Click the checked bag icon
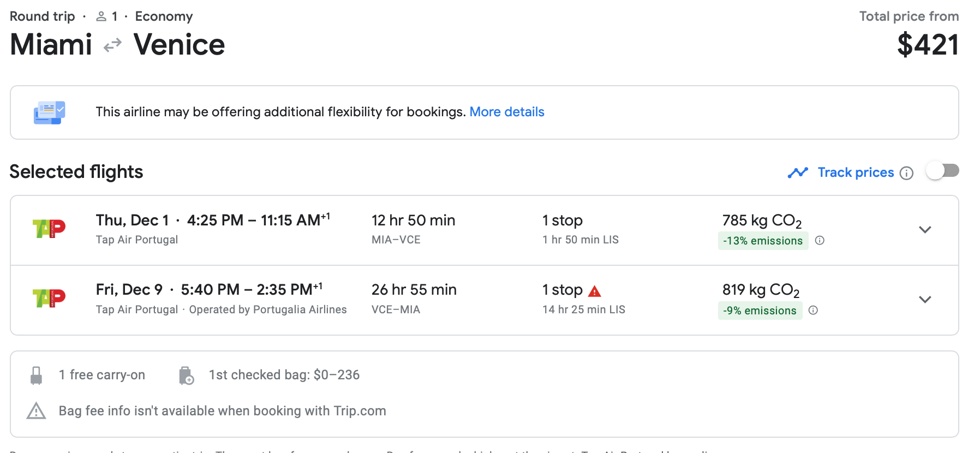Image resolution: width=980 pixels, height=453 pixels. 186,375
